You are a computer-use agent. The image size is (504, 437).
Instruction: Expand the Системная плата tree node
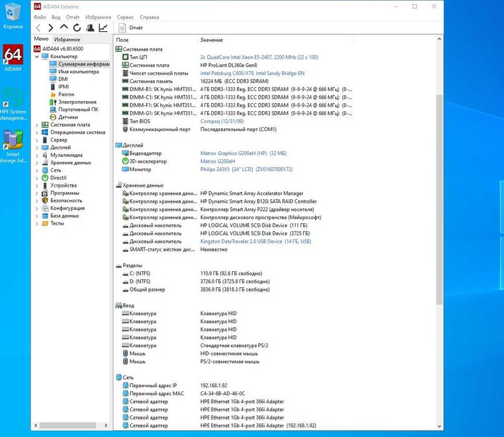tap(37, 125)
